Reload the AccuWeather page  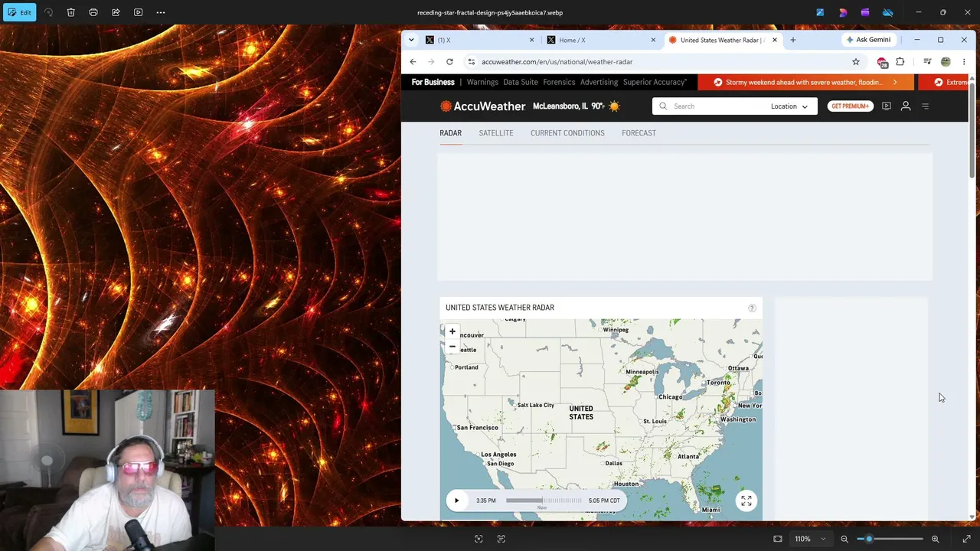point(449,62)
